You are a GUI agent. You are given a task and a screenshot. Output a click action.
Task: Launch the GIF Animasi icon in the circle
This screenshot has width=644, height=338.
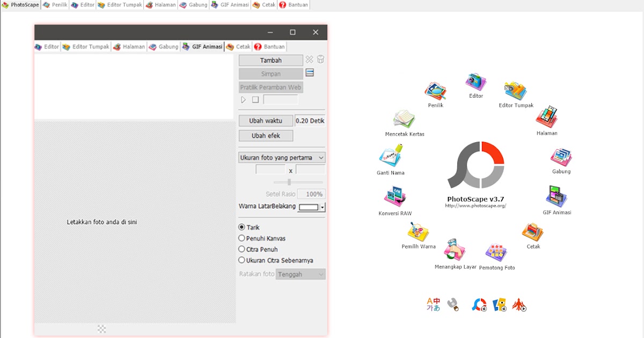[x=557, y=197]
